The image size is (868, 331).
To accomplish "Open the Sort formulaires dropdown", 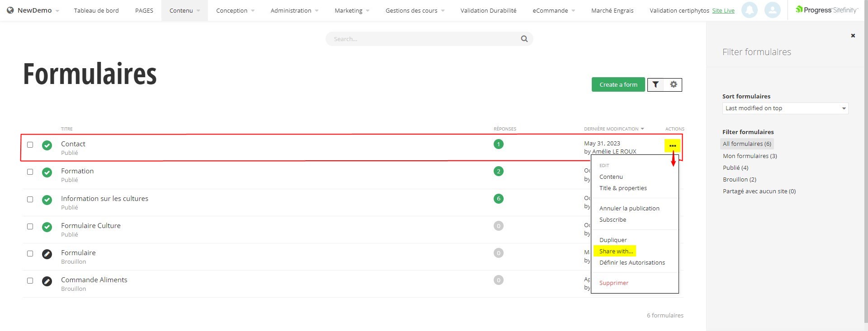I will point(785,108).
